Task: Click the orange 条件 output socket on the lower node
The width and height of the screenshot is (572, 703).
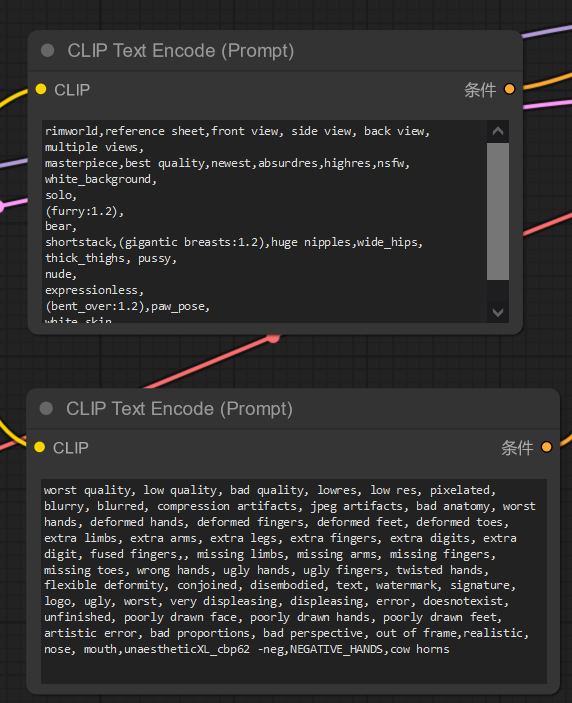Action: click(546, 447)
